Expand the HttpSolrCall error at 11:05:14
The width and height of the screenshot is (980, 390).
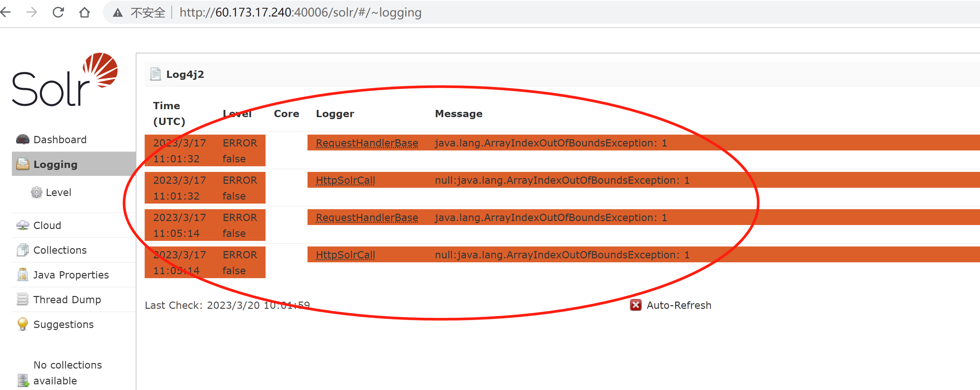pos(345,255)
